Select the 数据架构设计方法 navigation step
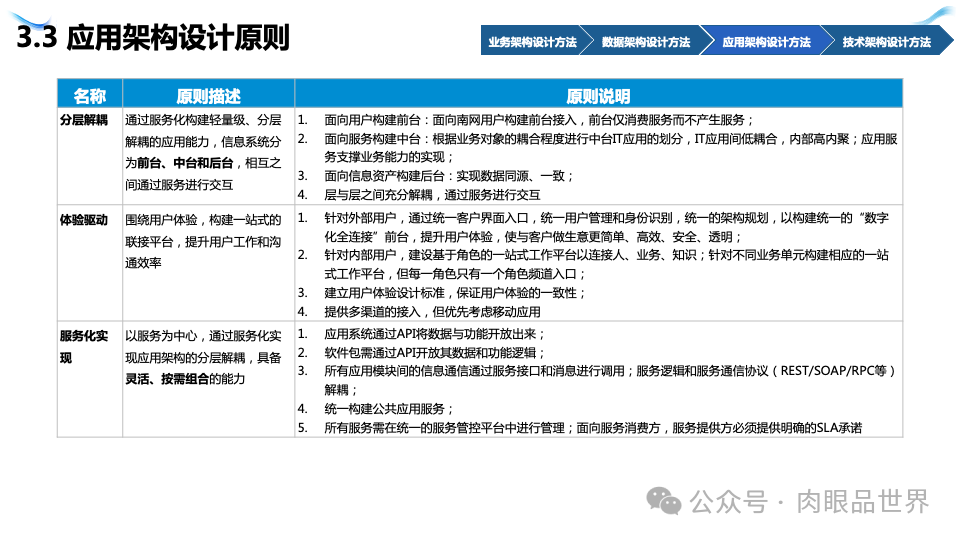This screenshot has width=960, height=540. (645, 42)
